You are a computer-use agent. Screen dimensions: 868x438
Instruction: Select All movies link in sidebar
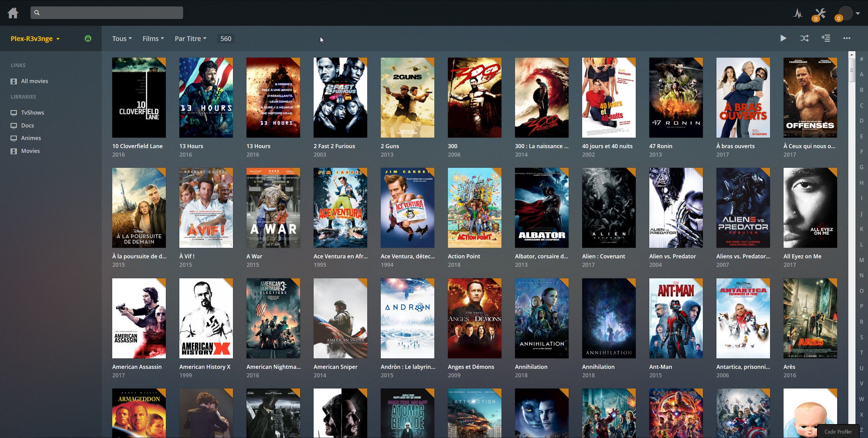[x=34, y=81]
